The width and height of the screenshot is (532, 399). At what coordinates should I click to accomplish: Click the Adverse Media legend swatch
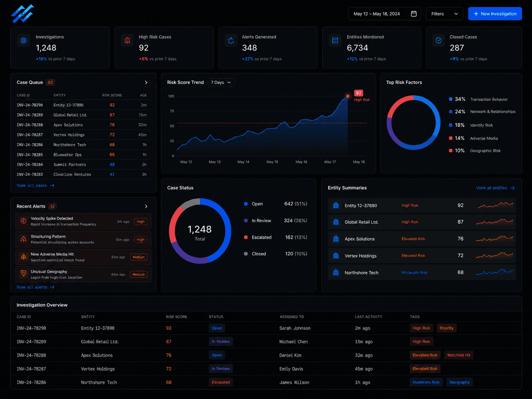pyautogui.click(x=451, y=138)
